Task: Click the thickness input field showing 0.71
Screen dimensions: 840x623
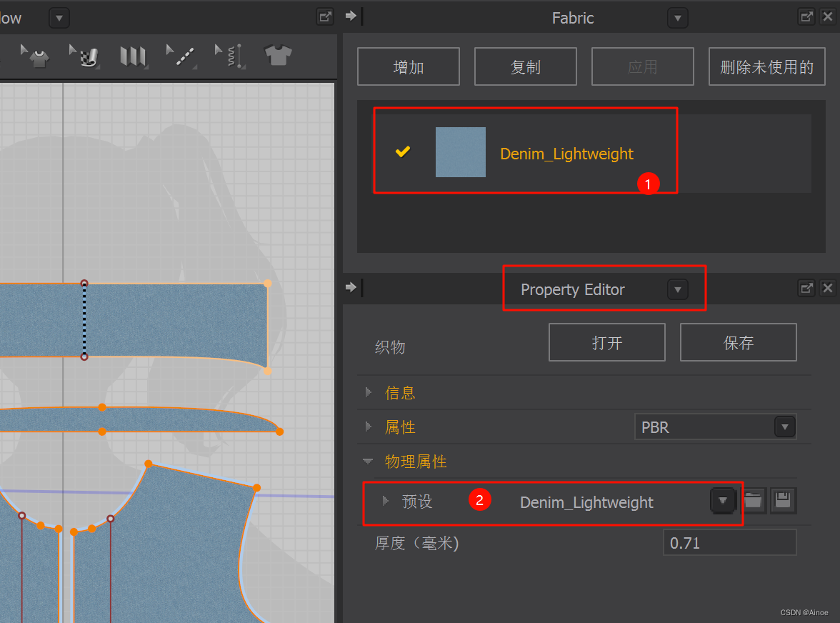Action: [x=729, y=542]
